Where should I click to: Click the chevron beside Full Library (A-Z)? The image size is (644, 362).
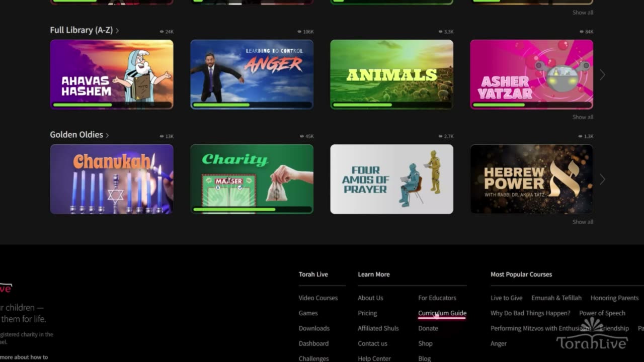tap(117, 31)
